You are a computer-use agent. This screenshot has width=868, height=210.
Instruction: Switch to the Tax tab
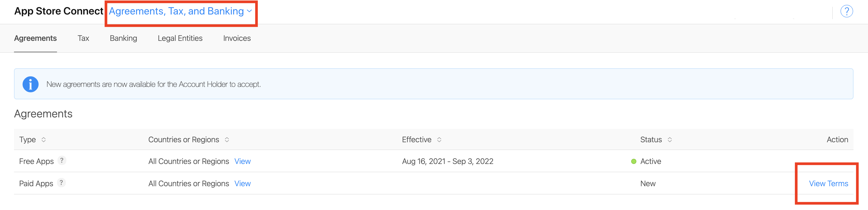point(83,38)
